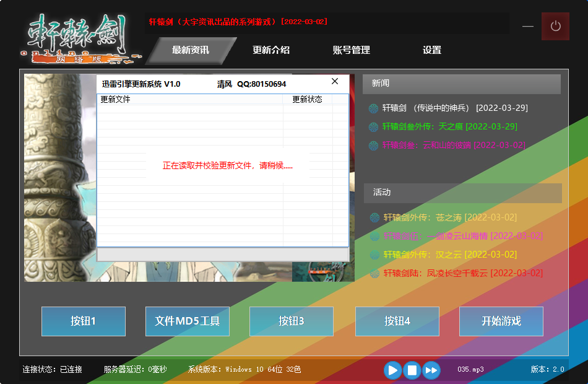Click the bullet icon beside 凤凌长空千载云
This screenshot has width=588, height=384.
374,273
